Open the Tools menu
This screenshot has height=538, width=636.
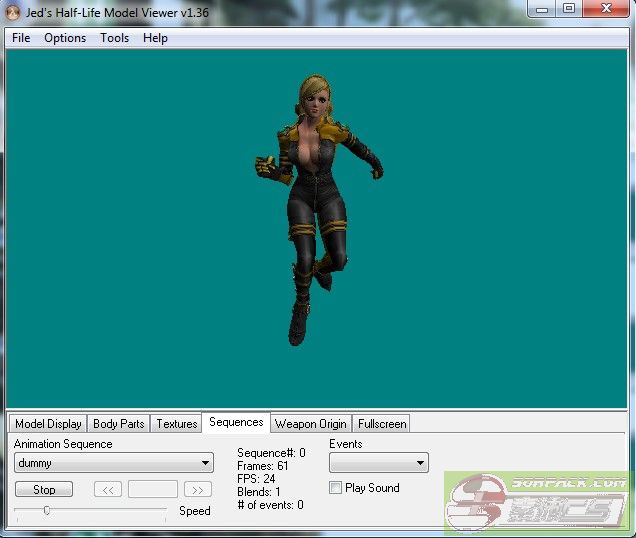pos(114,38)
